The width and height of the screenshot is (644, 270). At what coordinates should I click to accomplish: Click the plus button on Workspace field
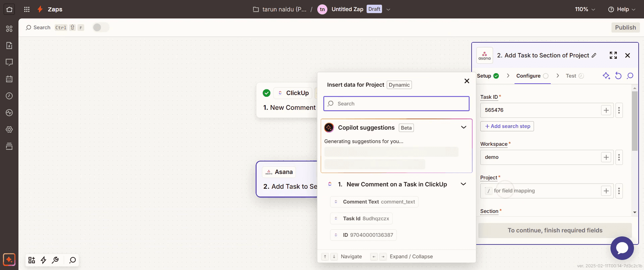pyautogui.click(x=606, y=157)
